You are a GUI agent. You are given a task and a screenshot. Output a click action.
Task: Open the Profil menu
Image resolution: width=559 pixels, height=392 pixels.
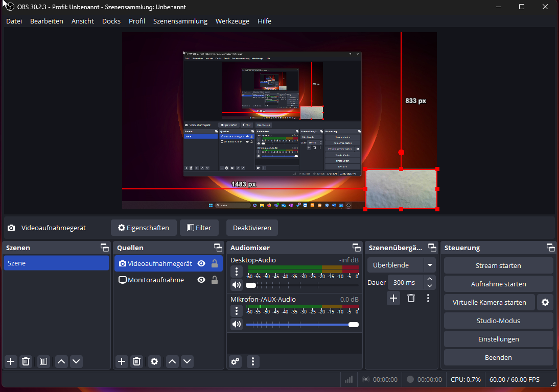pyautogui.click(x=137, y=21)
